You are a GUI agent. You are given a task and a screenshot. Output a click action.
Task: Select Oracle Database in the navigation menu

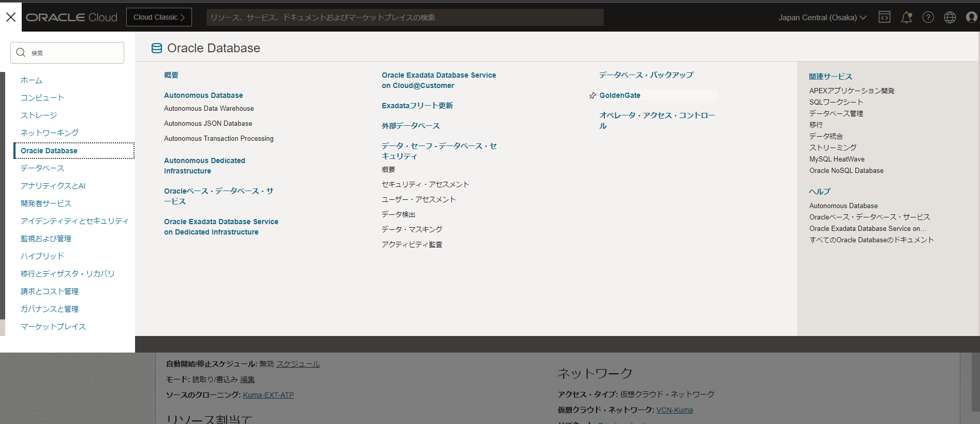[x=74, y=151]
